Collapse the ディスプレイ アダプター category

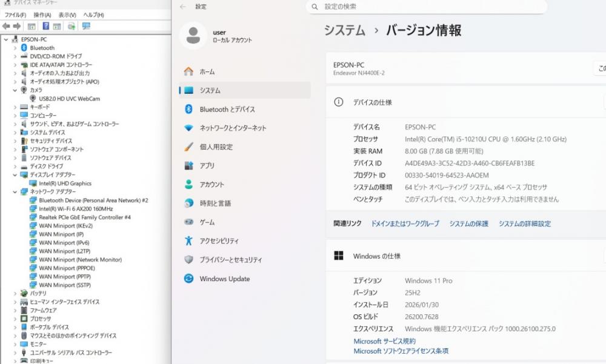click(x=15, y=174)
